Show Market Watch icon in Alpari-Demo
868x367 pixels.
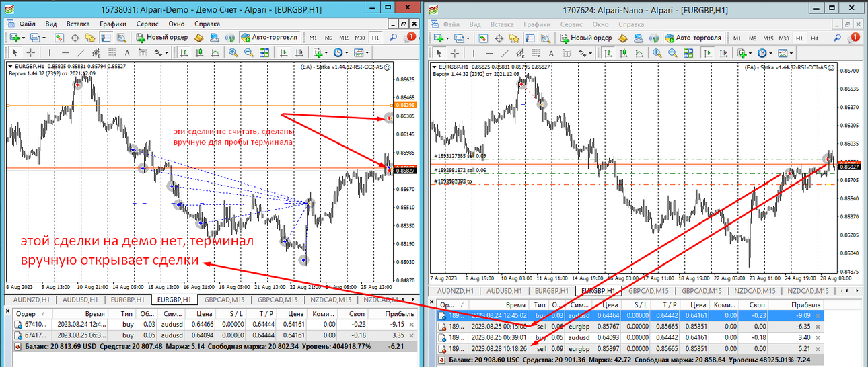tap(59, 38)
